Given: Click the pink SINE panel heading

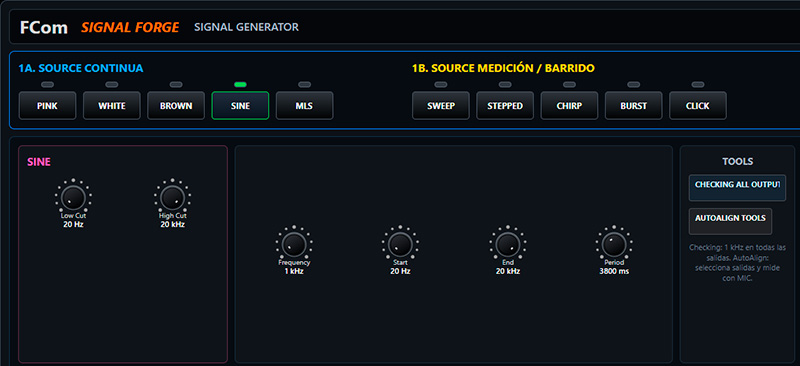Looking at the screenshot, I should [39, 162].
